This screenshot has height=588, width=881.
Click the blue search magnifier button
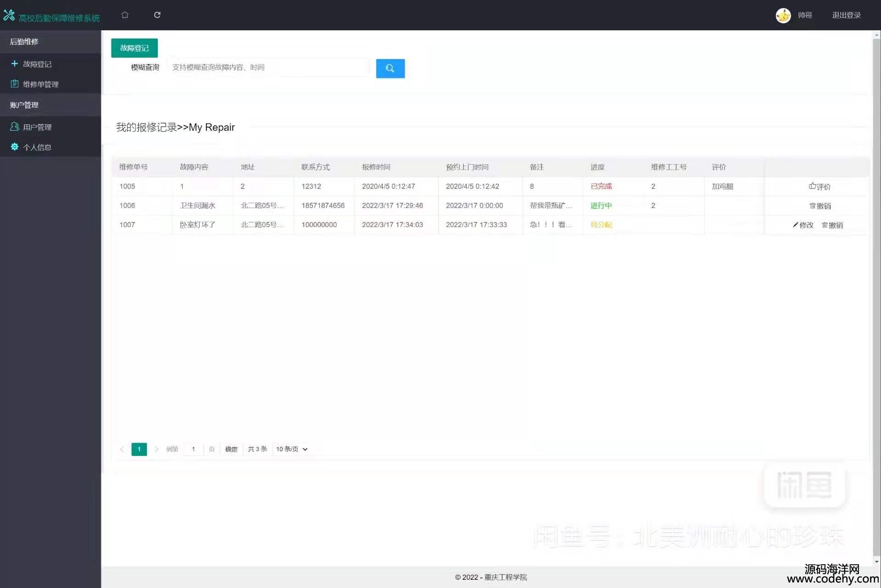(x=390, y=68)
